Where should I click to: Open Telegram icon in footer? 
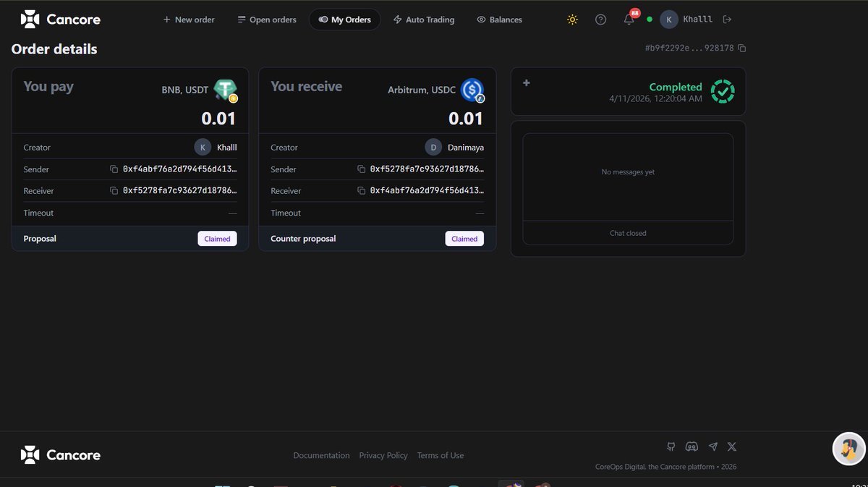coord(713,447)
